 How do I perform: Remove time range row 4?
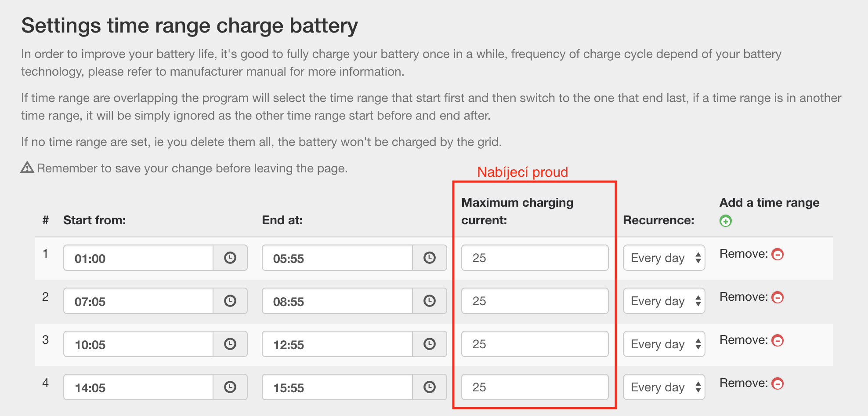point(778,383)
